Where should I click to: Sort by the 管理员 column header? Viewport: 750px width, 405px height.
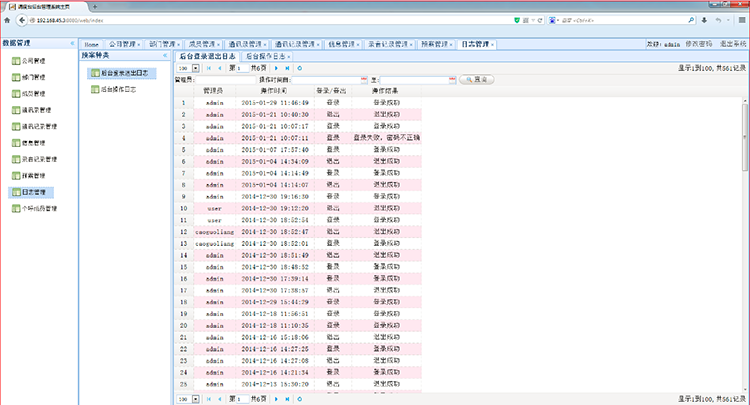click(214, 91)
